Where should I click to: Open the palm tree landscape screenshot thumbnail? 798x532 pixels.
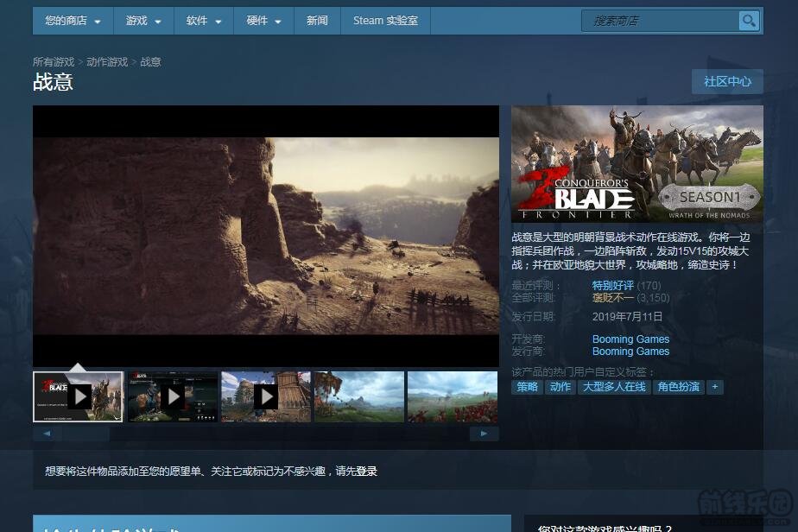[x=359, y=396]
